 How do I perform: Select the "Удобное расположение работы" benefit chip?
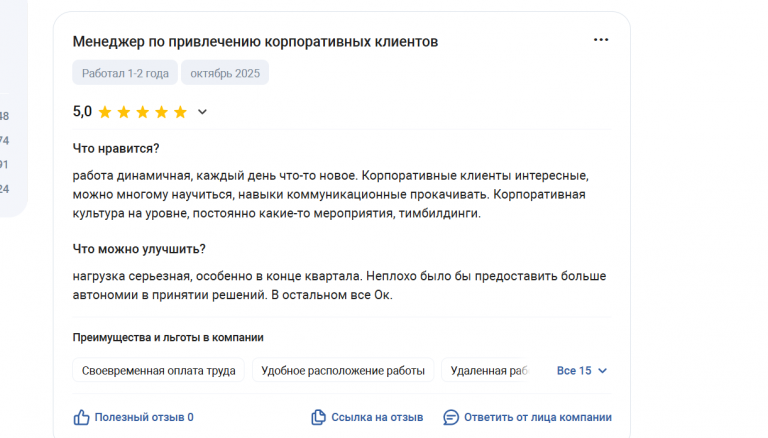click(x=343, y=370)
